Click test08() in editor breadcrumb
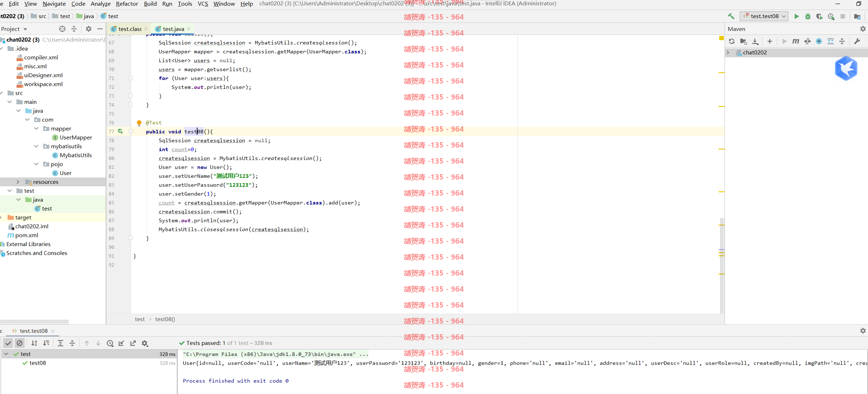This screenshot has width=868, height=394. click(165, 319)
